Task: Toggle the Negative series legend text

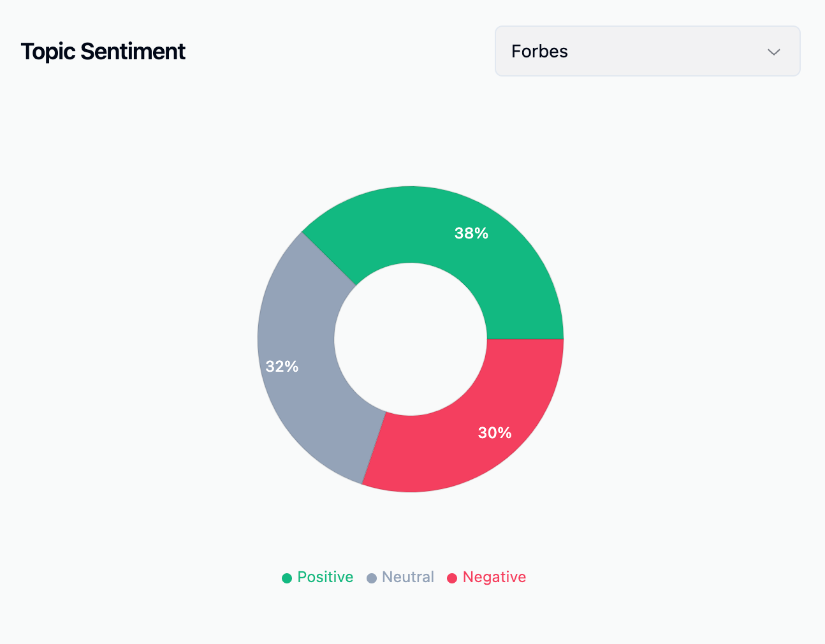Action: coord(494,577)
